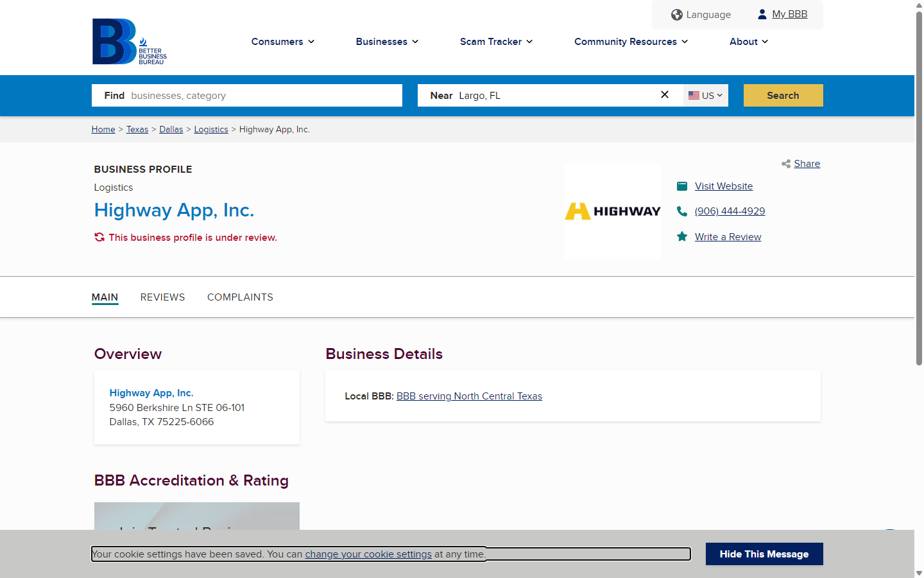Click the share icon beside Share
Image resolution: width=924 pixels, height=578 pixels.
tap(786, 164)
